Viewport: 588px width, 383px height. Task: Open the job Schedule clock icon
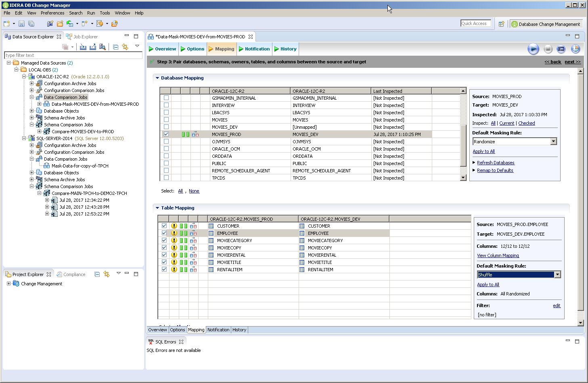coord(575,49)
